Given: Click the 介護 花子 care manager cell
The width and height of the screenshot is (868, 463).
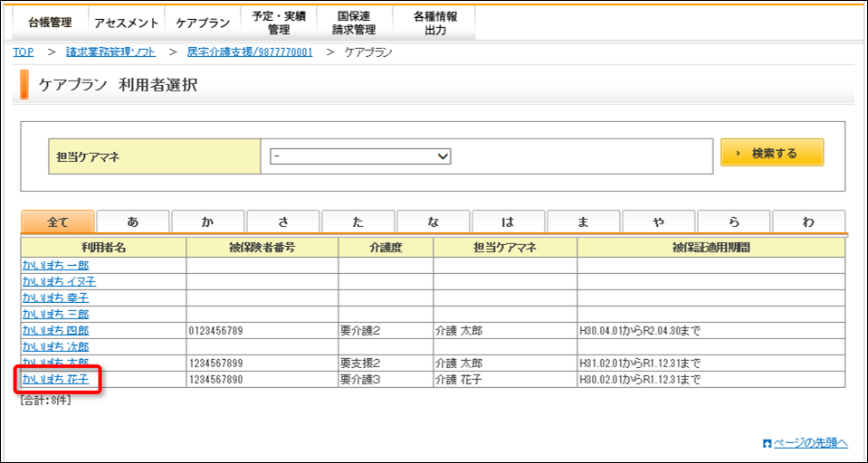Looking at the screenshot, I should [505, 380].
